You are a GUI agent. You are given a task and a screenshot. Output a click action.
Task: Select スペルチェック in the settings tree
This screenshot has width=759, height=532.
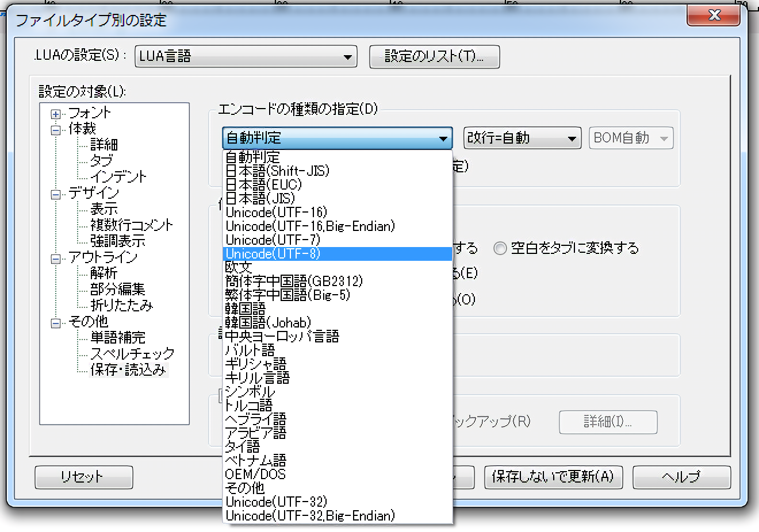(x=132, y=353)
